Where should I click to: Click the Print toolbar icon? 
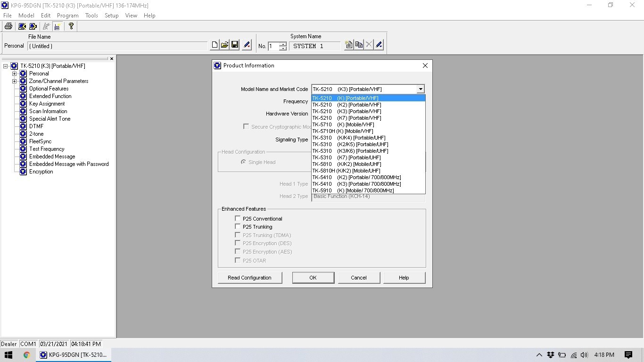pos(8,26)
